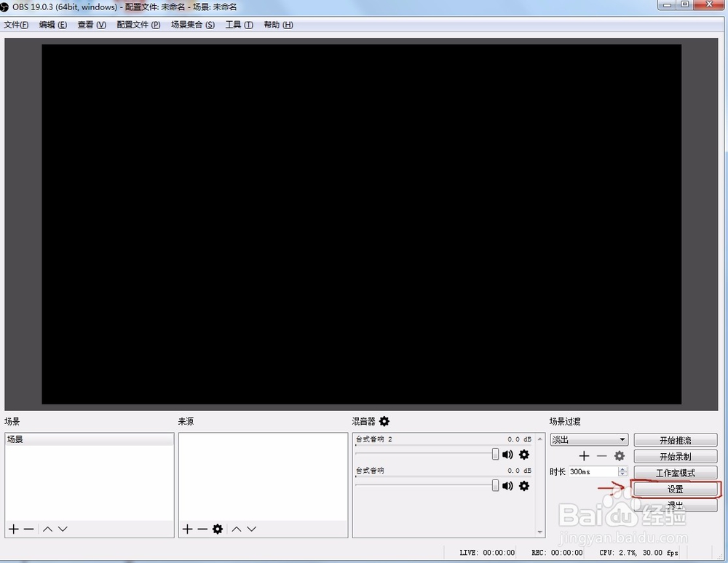Adjust the 台式音响 volume slider
This screenshot has height=563, width=728.
point(495,485)
